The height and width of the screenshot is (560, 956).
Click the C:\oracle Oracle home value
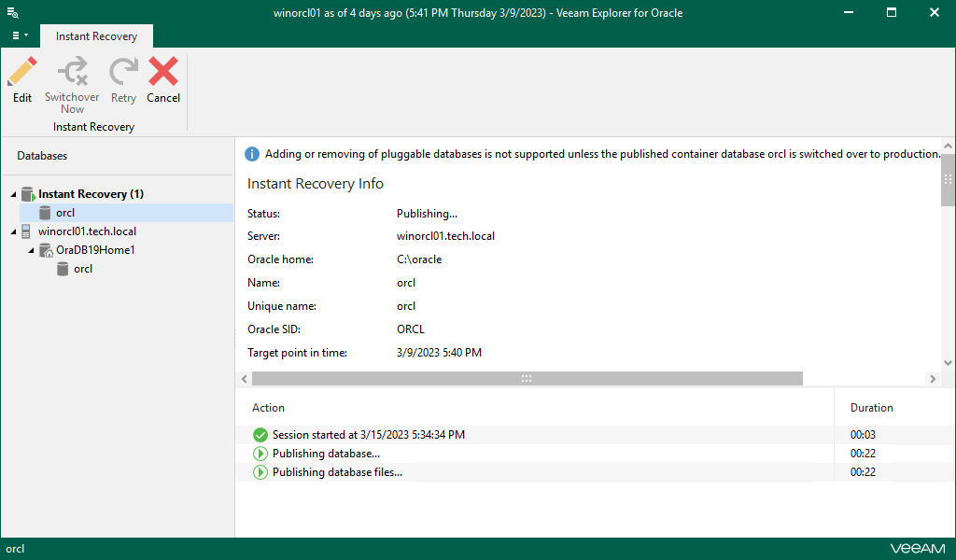pos(419,259)
